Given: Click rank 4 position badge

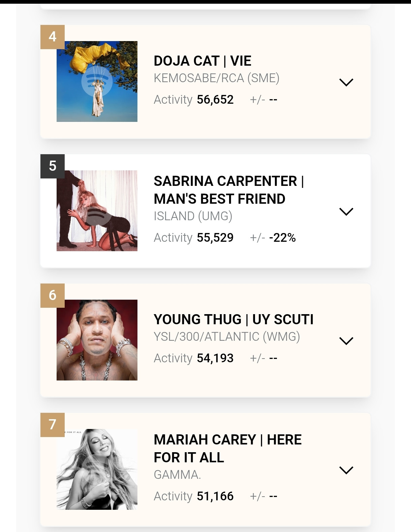Looking at the screenshot, I should point(53,37).
